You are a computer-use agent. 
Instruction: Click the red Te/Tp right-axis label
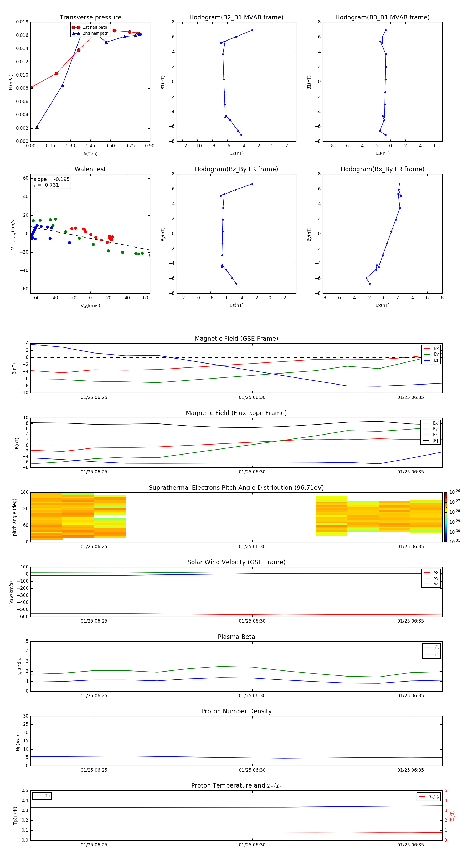point(452,815)
